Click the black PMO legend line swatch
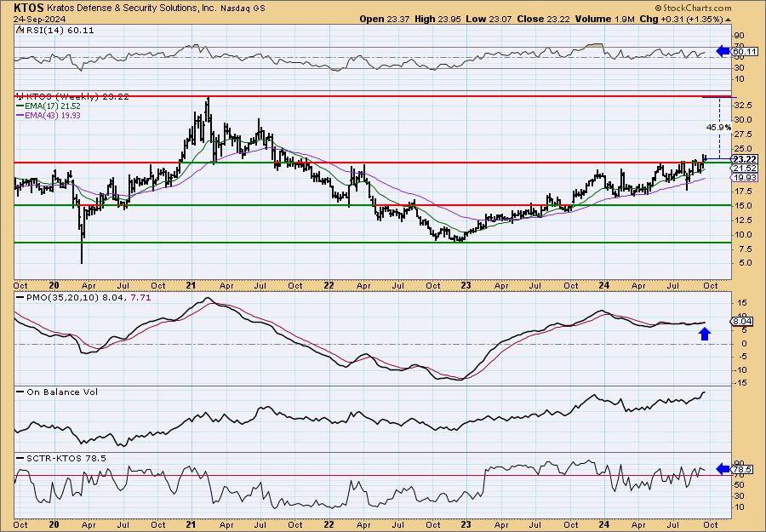Screen dimensions: 766x532 20,297
